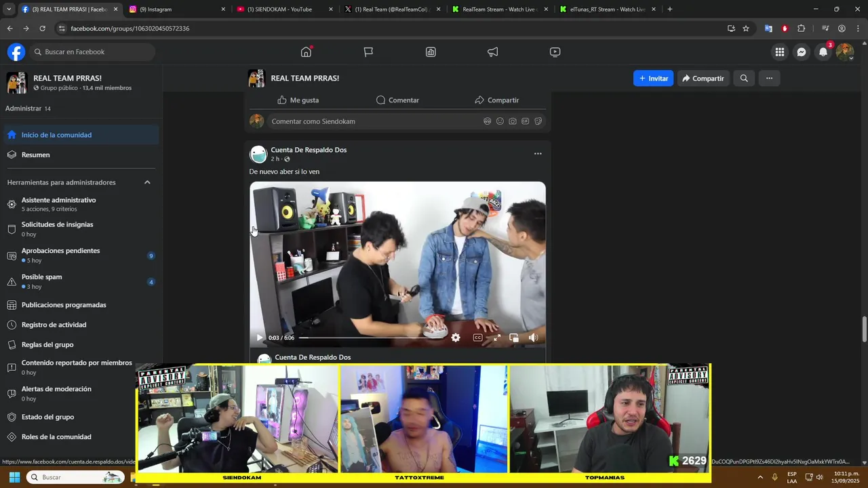This screenshot has height=488, width=868.
Task: Mute the video volume
Action: coord(533,338)
